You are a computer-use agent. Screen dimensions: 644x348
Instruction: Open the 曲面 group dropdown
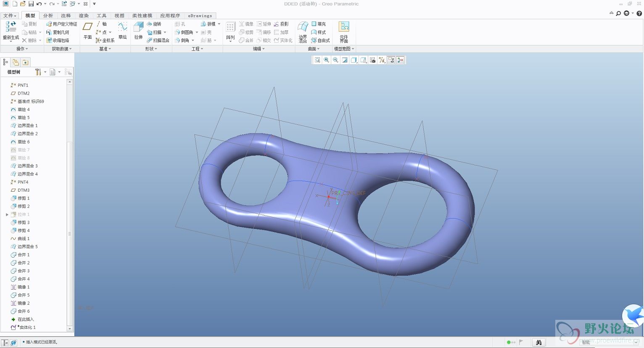pos(314,49)
